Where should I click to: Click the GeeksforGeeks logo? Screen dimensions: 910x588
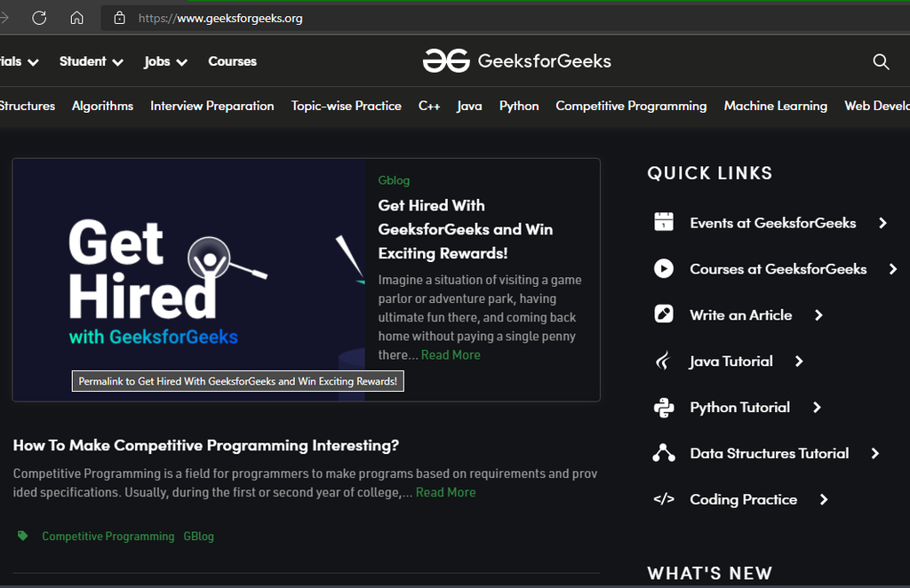coord(516,61)
